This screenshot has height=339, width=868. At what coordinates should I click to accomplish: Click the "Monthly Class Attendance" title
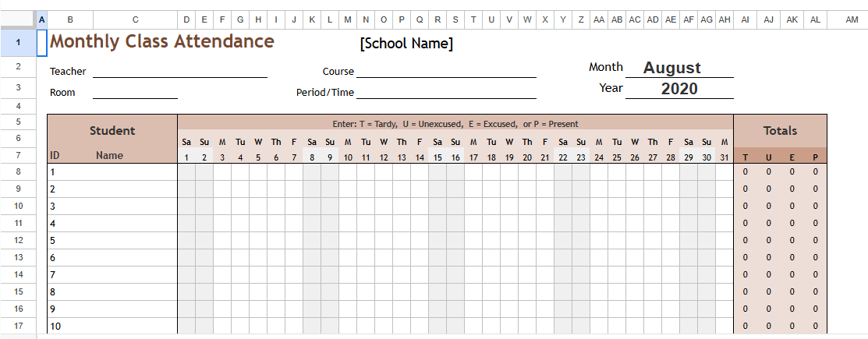(x=162, y=42)
